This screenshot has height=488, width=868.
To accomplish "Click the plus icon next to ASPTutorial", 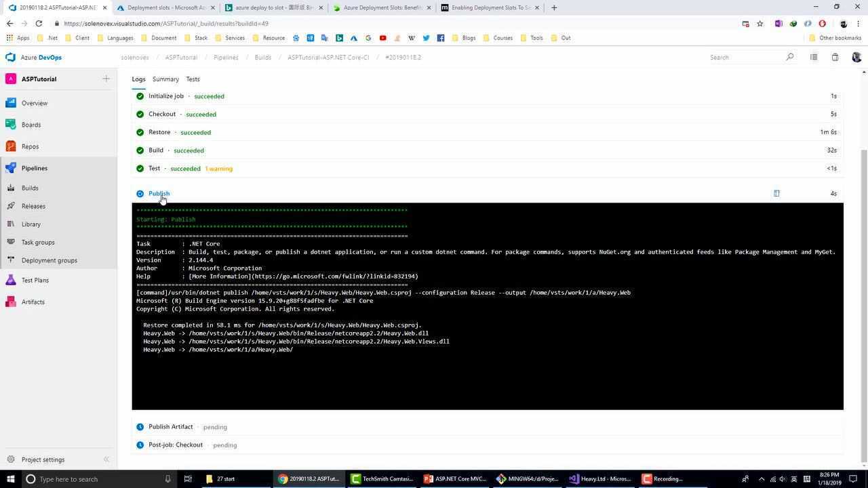I will 106,79.
